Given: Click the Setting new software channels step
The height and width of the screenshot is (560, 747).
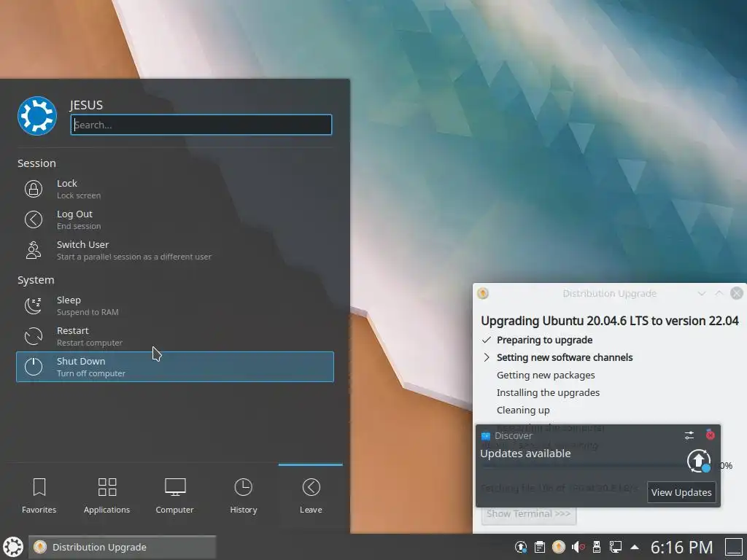Looking at the screenshot, I should coord(565,357).
